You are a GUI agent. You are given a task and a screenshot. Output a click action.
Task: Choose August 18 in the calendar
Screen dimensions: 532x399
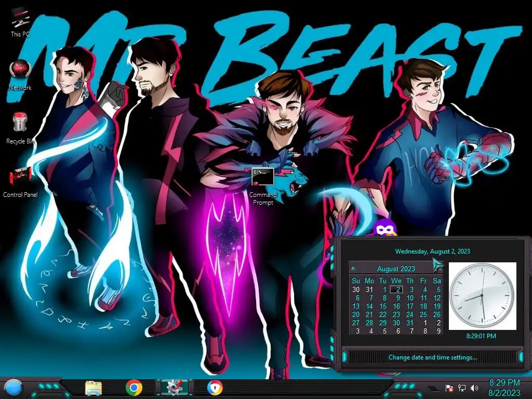pos(423,306)
